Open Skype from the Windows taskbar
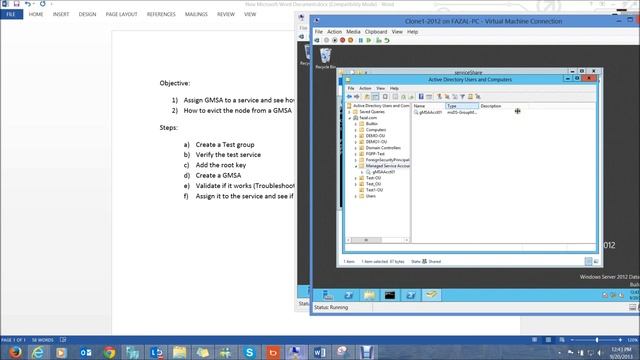Viewport: 640px width, 360px height. pos(249,352)
